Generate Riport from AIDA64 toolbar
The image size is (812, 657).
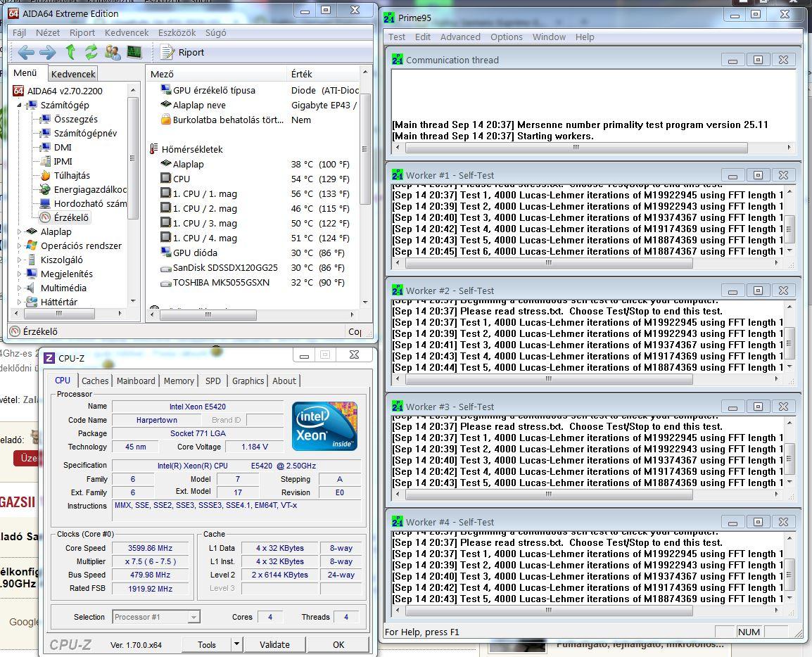182,52
